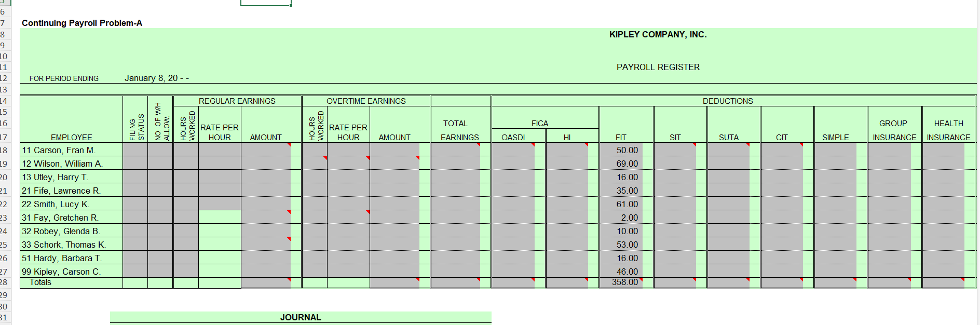Click Hours Worked cell for Fay, Gretchen R.
The width and height of the screenshot is (980, 325).
(186, 218)
